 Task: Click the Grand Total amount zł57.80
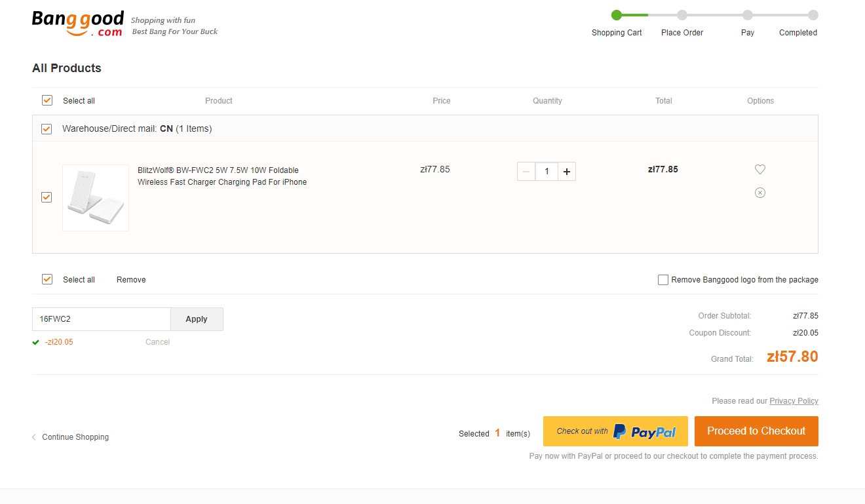pos(792,357)
